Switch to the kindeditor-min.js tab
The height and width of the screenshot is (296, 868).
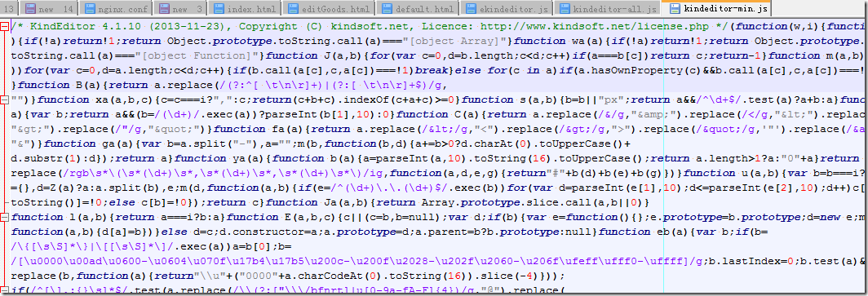tap(715, 9)
